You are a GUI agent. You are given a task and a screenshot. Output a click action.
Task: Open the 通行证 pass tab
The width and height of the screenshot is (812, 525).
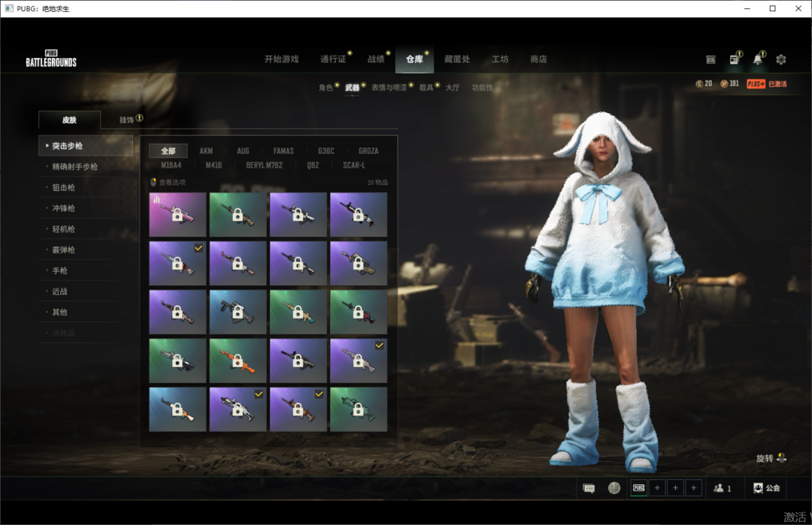[x=333, y=59]
